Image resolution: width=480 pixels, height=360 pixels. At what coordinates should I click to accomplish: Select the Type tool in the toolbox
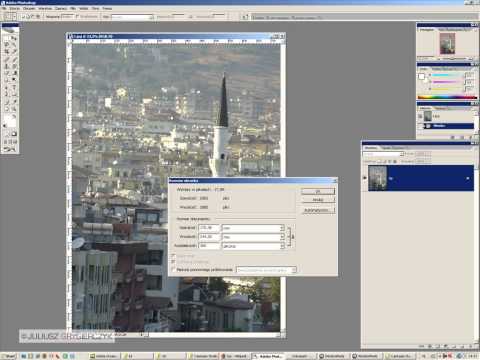pyautogui.click(x=14, y=87)
